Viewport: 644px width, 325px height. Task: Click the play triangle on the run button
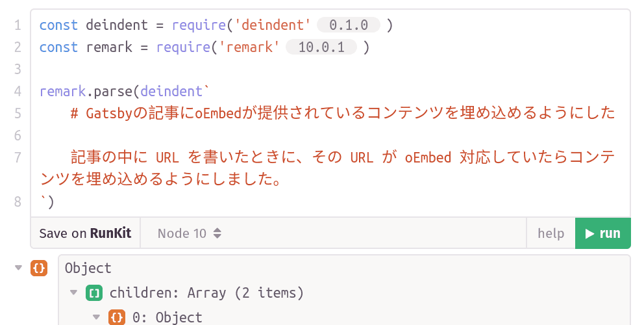click(x=589, y=233)
